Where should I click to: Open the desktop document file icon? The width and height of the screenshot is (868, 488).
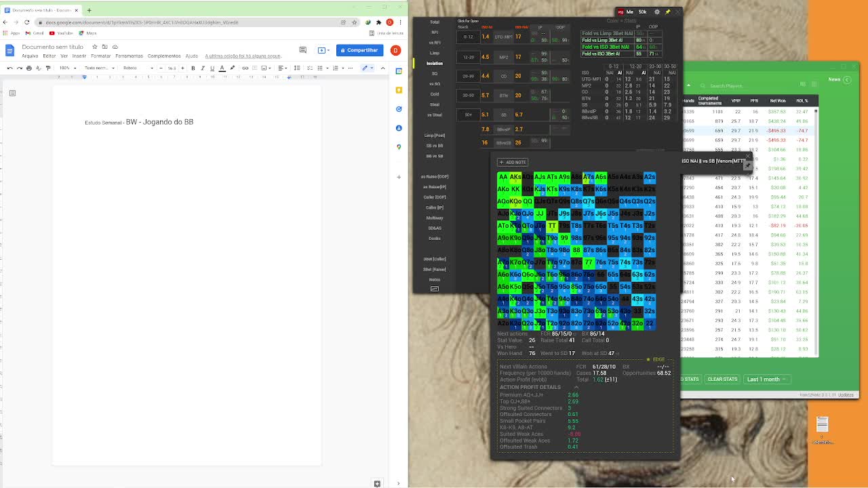[823, 430]
